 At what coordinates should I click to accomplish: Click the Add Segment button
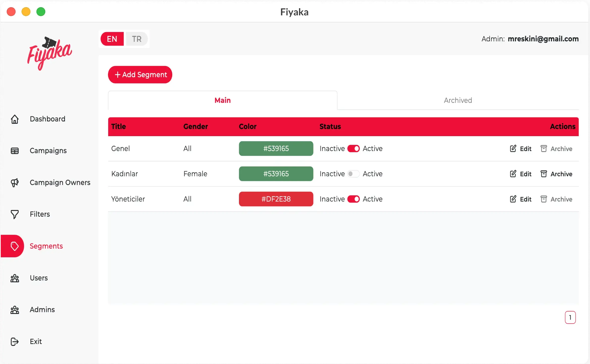coord(140,75)
